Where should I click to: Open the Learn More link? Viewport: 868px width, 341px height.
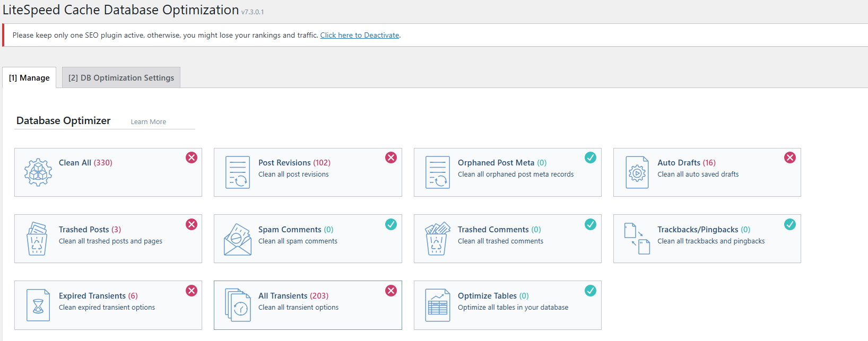coord(149,122)
